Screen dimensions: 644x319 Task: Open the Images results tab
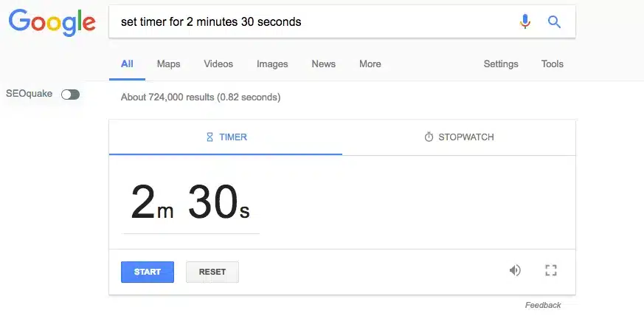coord(272,64)
